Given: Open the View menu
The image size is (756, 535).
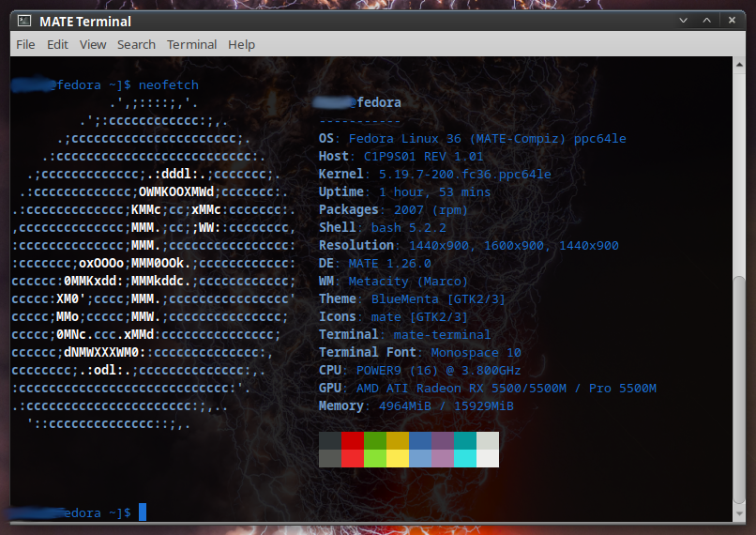Looking at the screenshot, I should coord(93,44).
